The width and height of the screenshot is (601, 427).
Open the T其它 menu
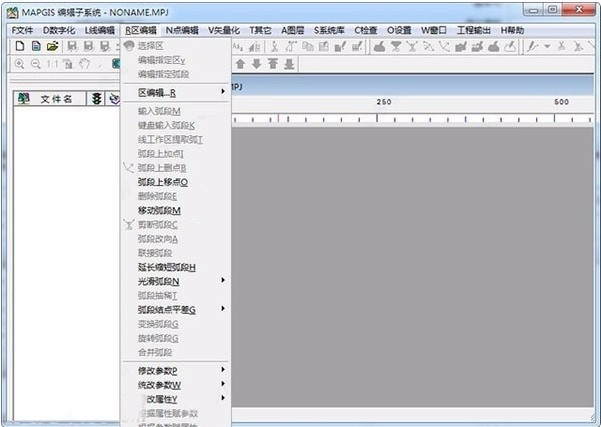coord(260,31)
